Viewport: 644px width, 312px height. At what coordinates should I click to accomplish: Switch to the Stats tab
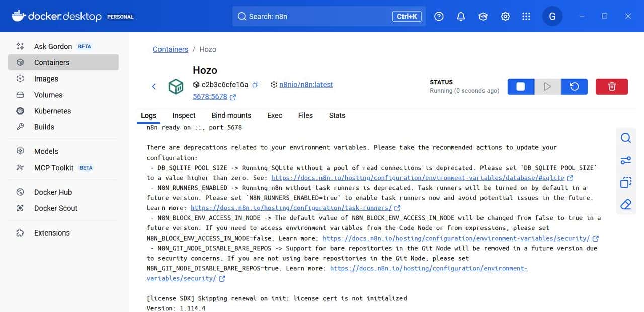point(337,115)
